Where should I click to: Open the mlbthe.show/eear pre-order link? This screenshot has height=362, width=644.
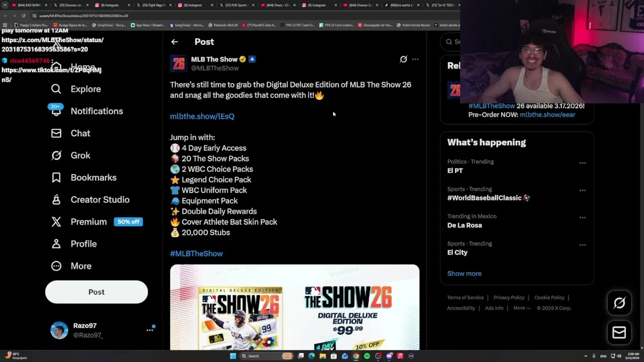[x=547, y=115]
